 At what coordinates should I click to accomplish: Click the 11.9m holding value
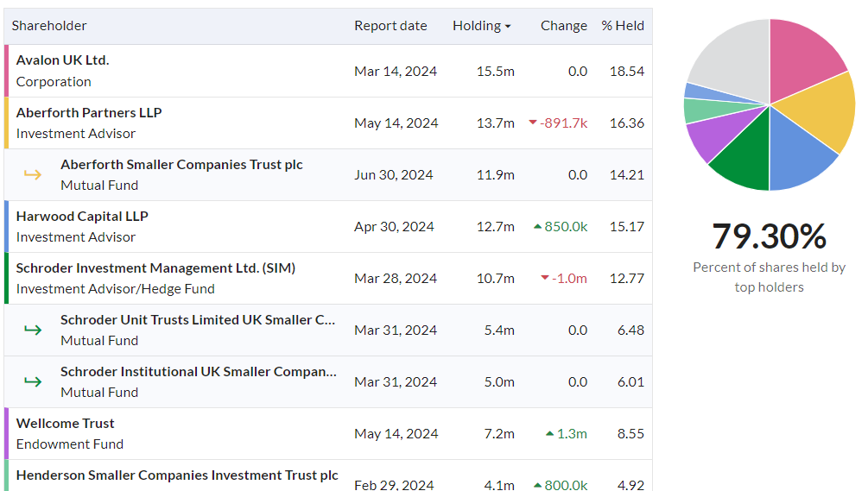coord(496,174)
